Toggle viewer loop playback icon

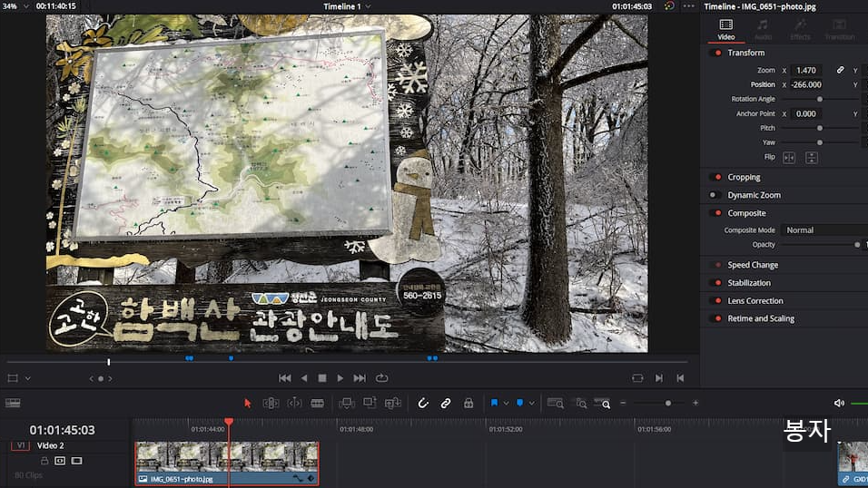(381, 378)
